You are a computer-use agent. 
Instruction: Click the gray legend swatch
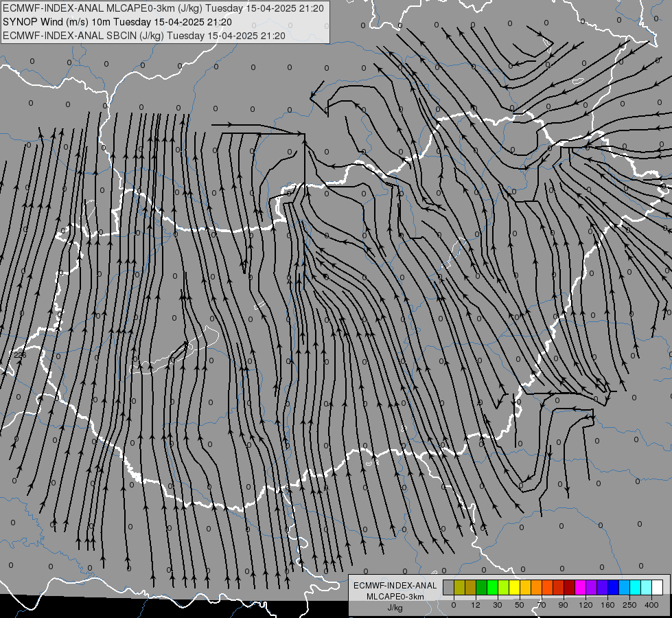(x=448, y=588)
